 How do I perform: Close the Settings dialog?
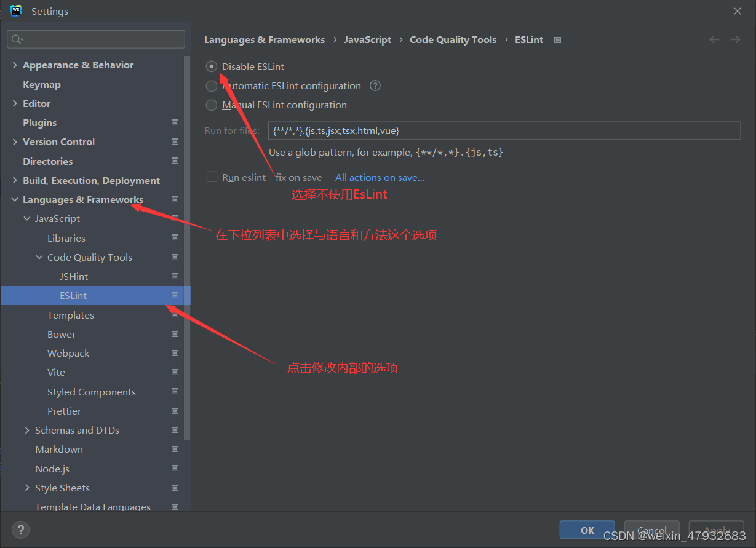(x=737, y=11)
